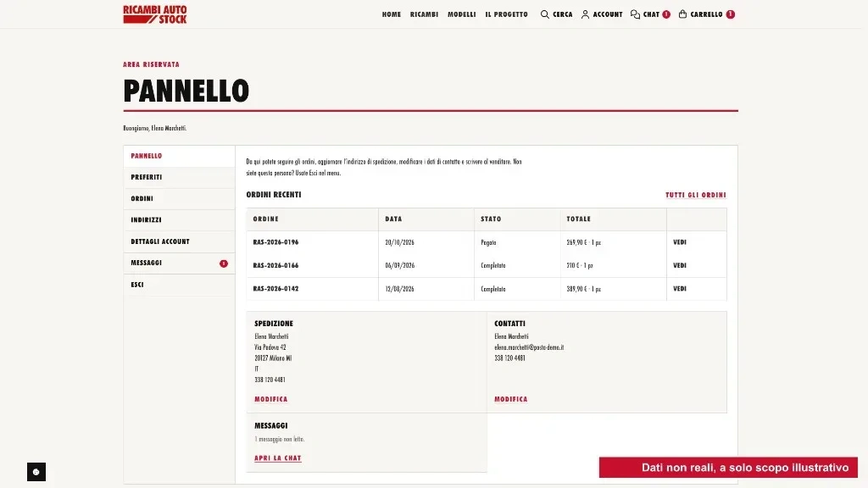Click the Tutti gli ordini link
868x488 pixels.
pyautogui.click(x=696, y=196)
